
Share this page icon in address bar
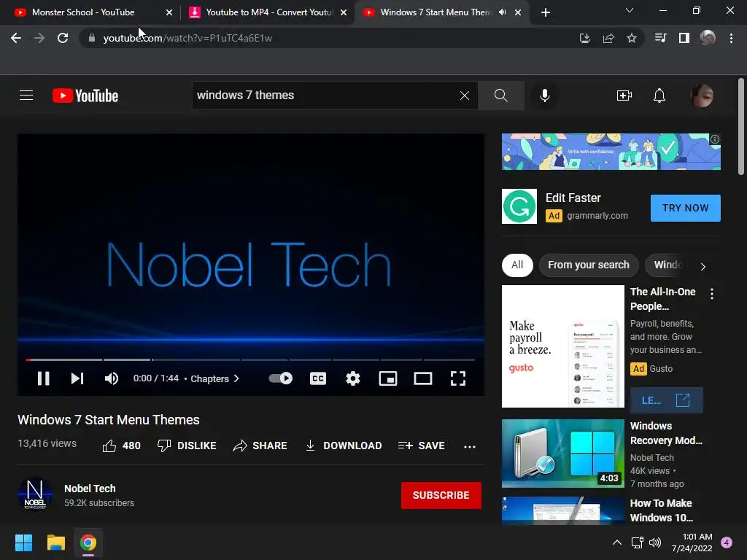click(608, 38)
